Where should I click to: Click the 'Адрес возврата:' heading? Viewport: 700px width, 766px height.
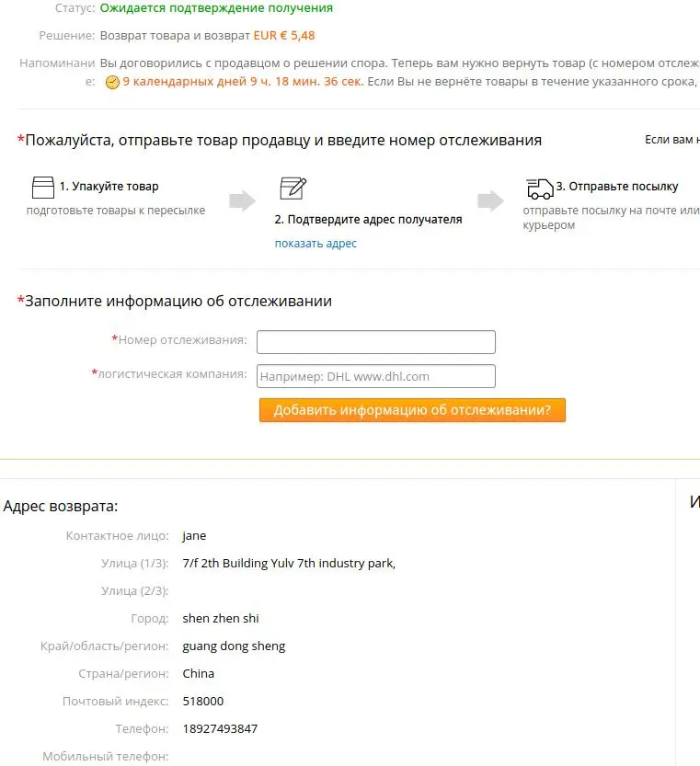[61, 506]
